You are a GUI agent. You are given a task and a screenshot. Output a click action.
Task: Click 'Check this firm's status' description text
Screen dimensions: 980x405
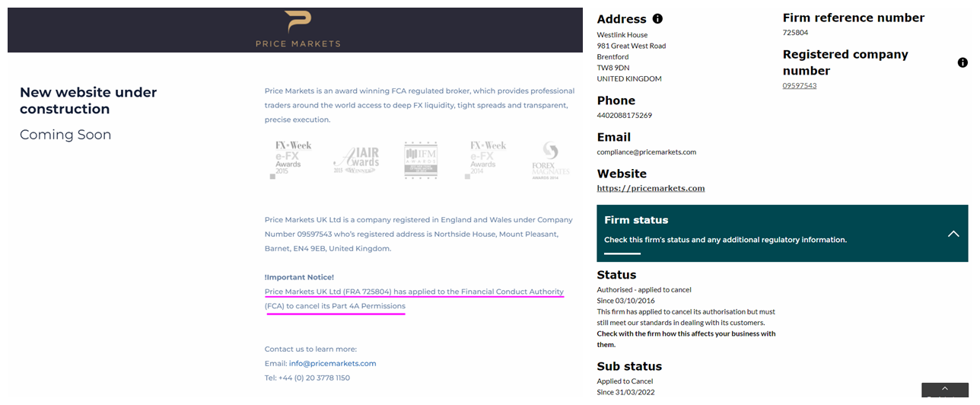coord(725,240)
